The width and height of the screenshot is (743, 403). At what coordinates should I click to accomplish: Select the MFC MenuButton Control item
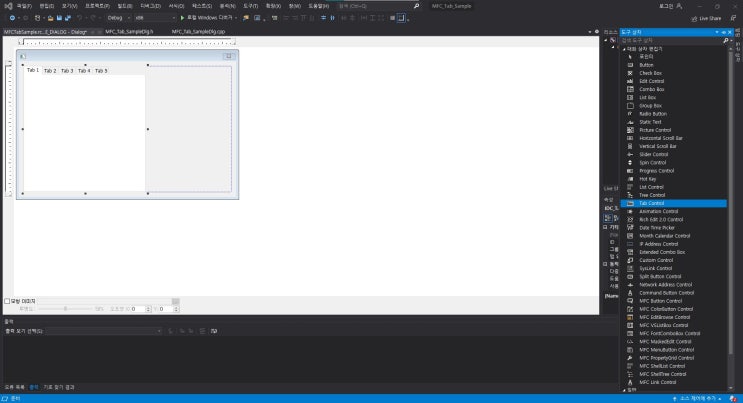pos(674,349)
